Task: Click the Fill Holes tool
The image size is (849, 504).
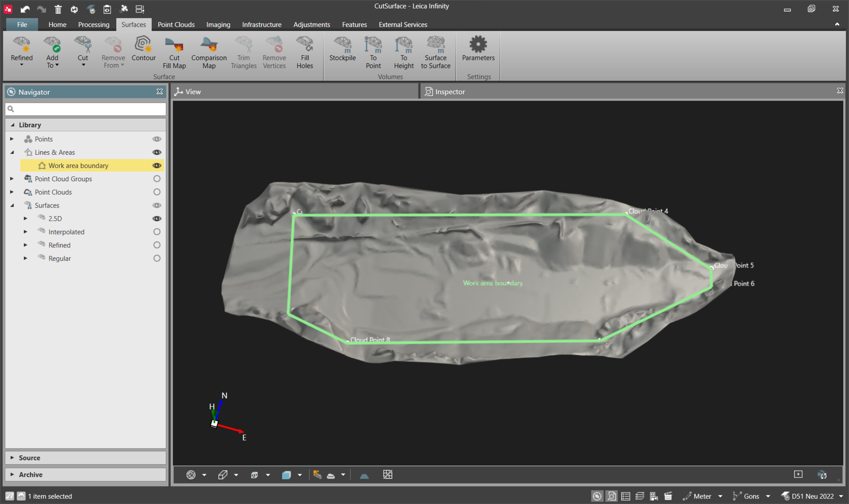Action: tap(305, 52)
